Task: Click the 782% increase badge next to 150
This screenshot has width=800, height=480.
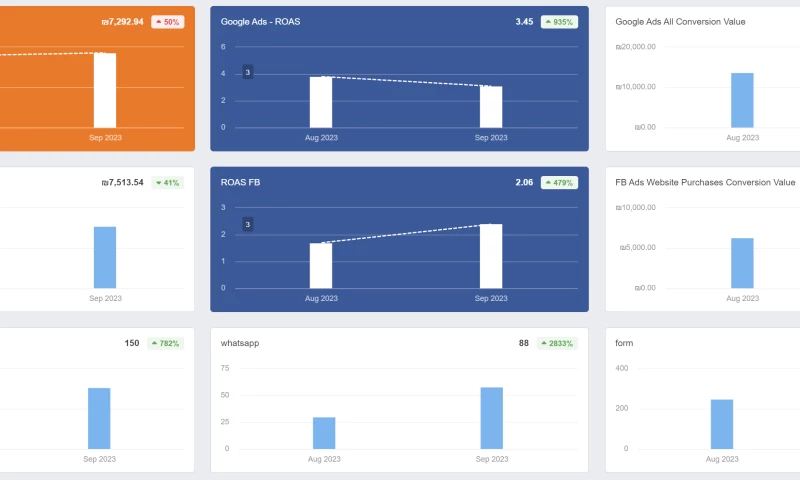Action: tap(165, 343)
